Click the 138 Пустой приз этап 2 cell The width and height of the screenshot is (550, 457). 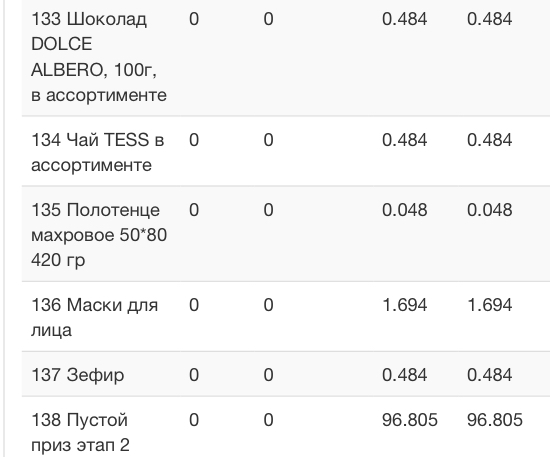80,432
